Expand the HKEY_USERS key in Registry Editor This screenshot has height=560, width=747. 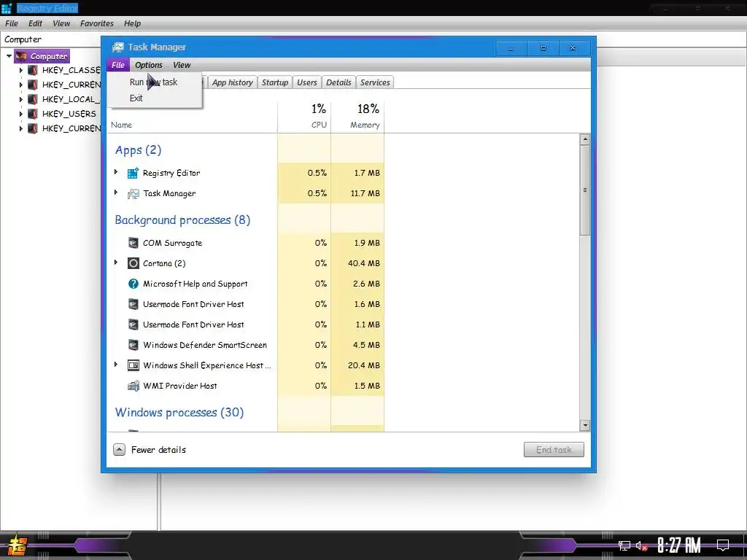(21, 114)
